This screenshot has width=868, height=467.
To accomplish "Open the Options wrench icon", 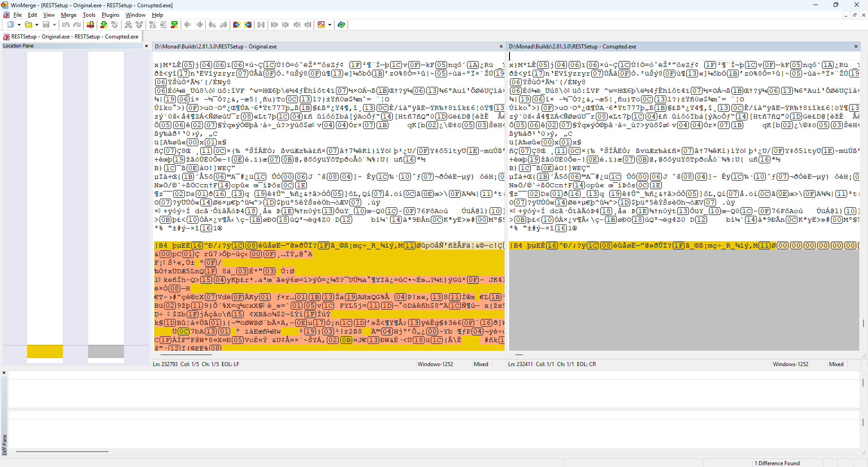I will (x=321, y=25).
